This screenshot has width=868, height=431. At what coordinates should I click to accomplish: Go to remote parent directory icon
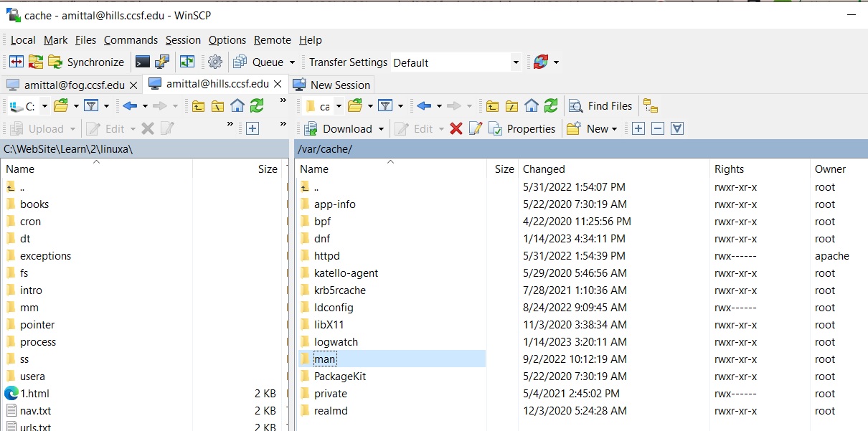pyautogui.click(x=492, y=106)
